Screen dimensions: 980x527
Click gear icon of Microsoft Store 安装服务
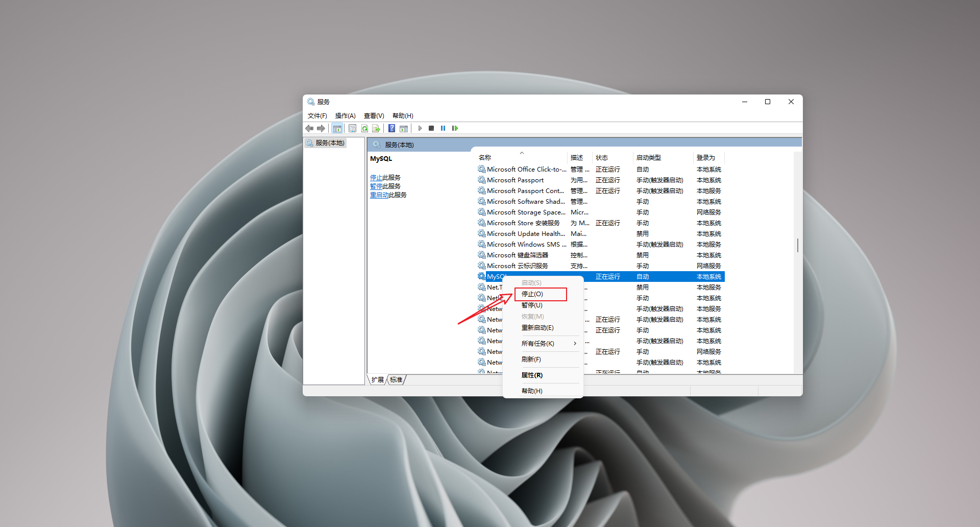(482, 223)
